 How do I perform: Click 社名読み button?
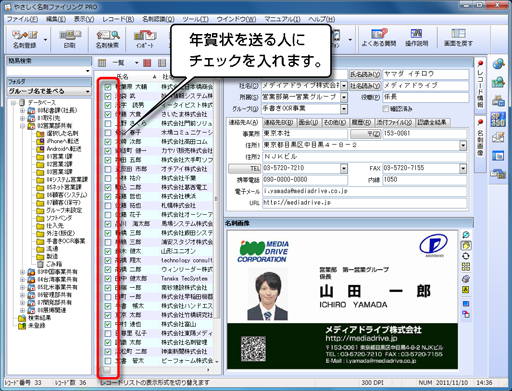(x=365, y=86)
